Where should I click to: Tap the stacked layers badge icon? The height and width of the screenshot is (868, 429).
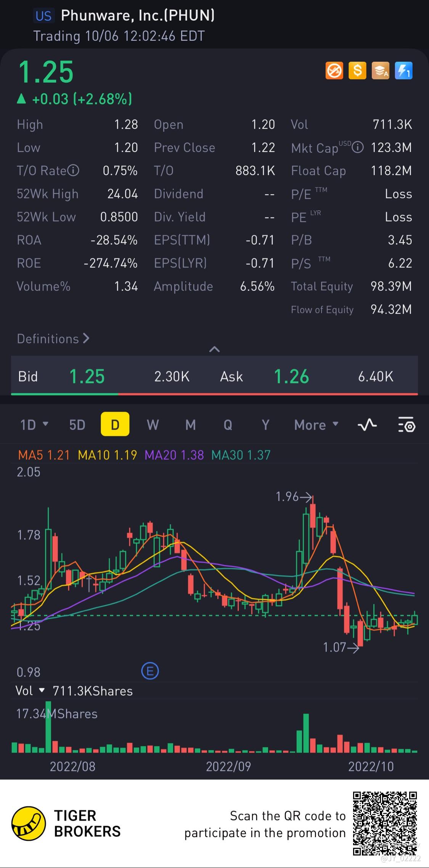tap(381, 71)
